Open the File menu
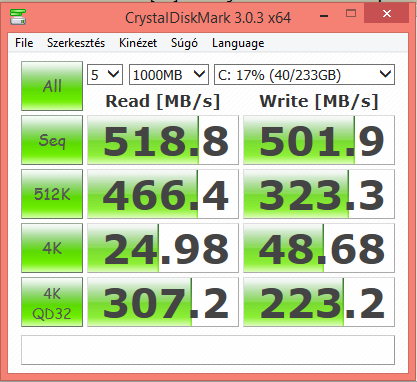 point(24,43)
